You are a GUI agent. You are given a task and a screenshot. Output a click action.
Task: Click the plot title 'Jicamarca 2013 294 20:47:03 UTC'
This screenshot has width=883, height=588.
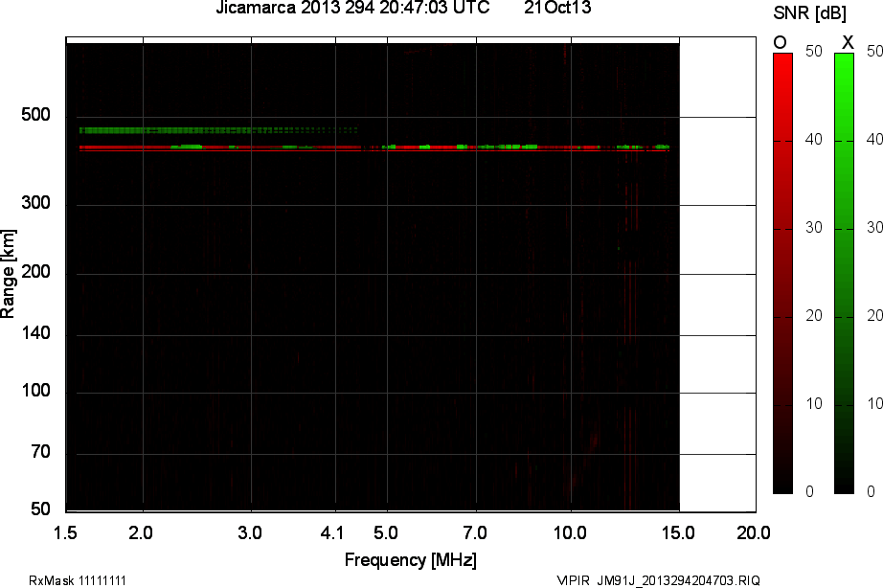[352, 8]
